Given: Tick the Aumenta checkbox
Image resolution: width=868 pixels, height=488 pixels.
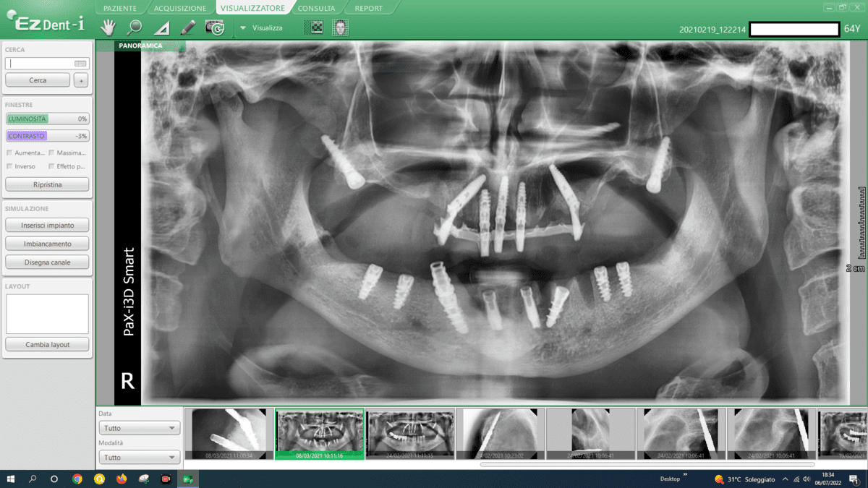Looking at the screenshot, I should coord(9,153).
